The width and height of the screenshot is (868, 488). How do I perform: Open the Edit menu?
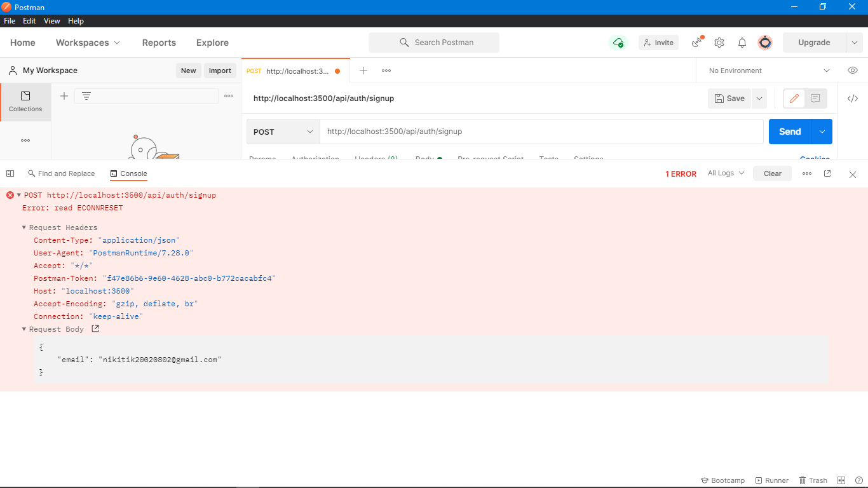point(29,21)
